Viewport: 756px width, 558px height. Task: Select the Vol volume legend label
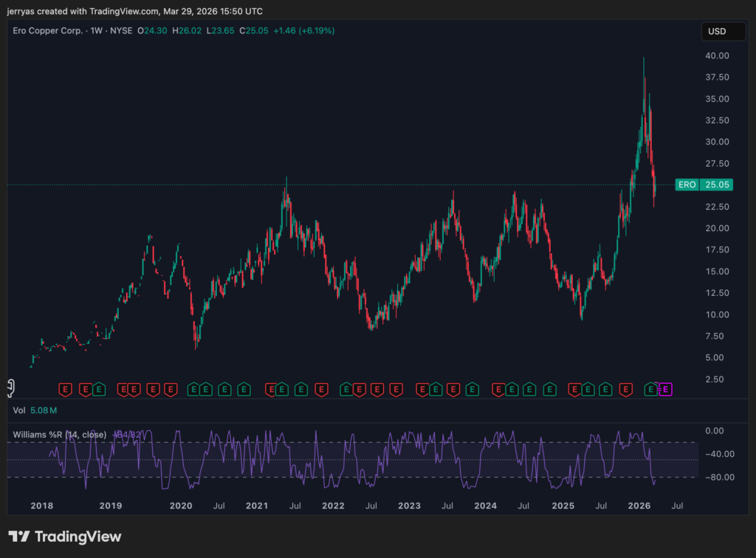click(x=20, y=410)
